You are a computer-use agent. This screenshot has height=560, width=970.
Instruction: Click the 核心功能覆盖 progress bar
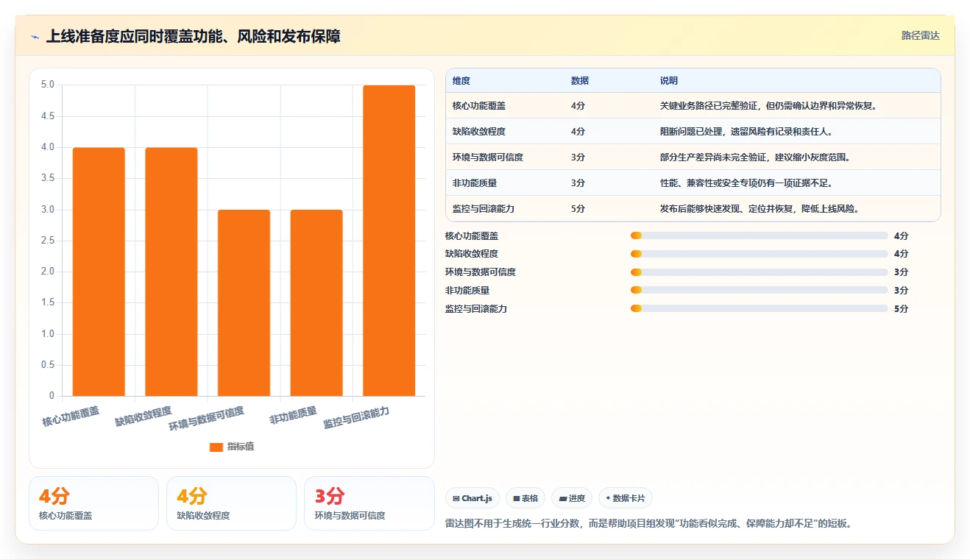click(x=760, y=235)
